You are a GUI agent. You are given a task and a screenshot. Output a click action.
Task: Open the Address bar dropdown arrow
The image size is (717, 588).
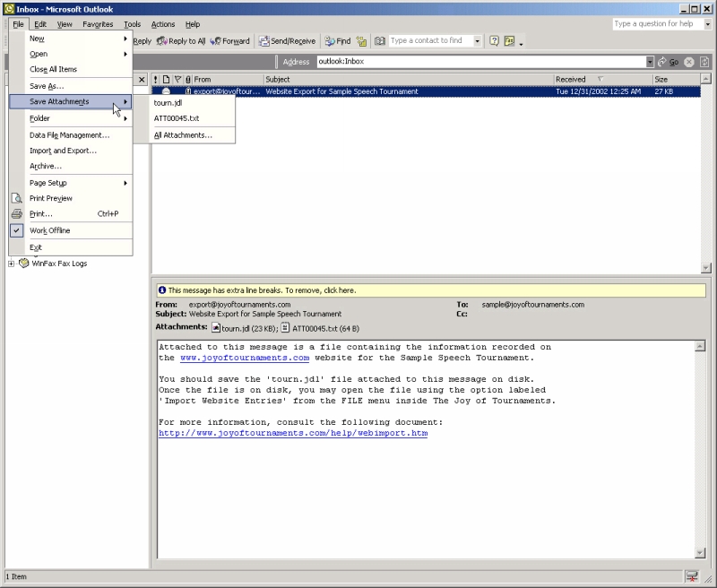tap(650, 62)
